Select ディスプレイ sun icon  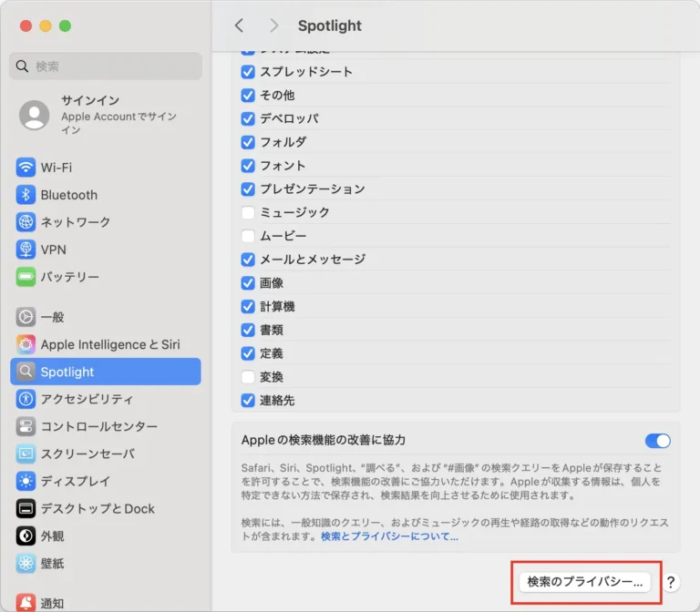(x=26, y=481)
